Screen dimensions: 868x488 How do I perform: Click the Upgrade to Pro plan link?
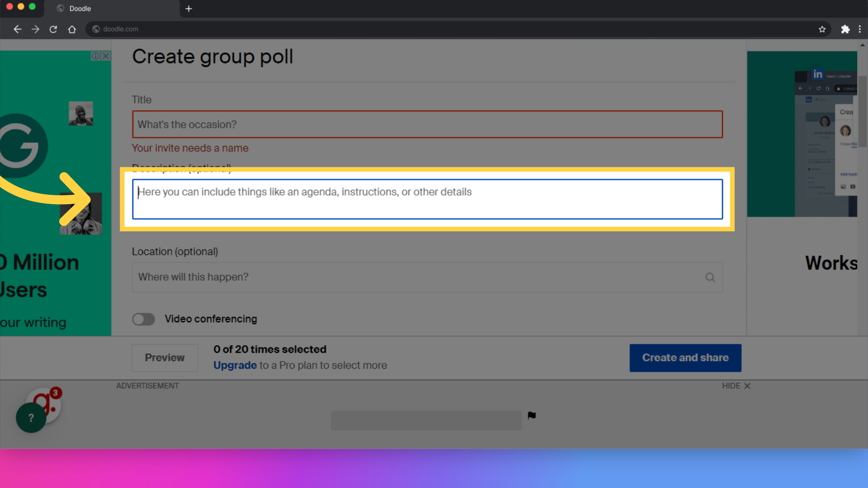point(235,365)
